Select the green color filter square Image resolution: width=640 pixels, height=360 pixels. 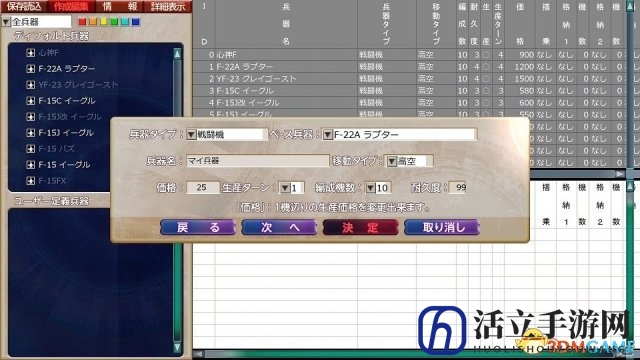click(x=114, y=22)
